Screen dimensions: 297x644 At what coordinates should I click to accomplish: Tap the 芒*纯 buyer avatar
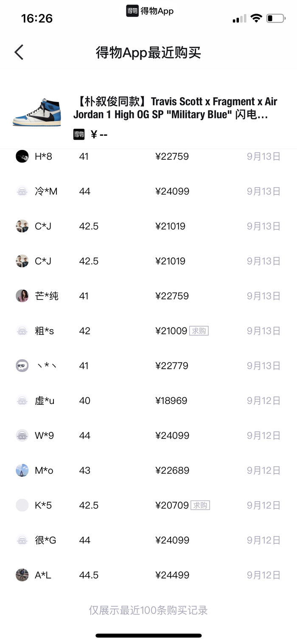click(22, 296)
